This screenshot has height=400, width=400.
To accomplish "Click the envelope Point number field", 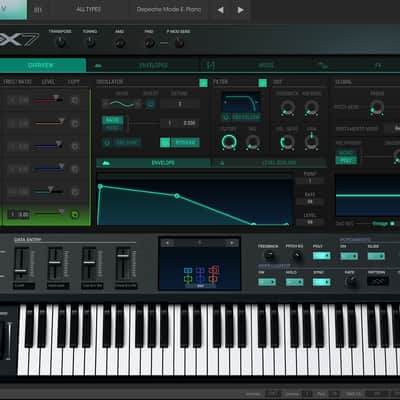I will click(310, 181).
